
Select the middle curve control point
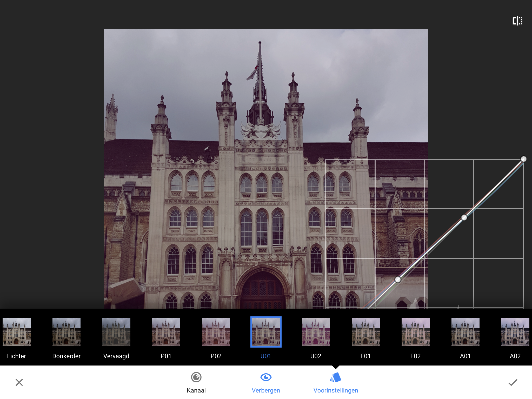(464, 217)
